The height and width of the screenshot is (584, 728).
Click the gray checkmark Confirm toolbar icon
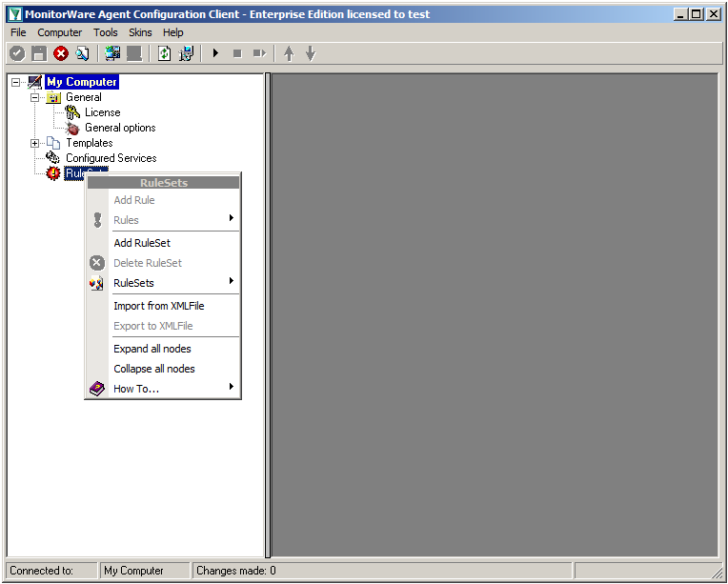(x=18, y=53)
